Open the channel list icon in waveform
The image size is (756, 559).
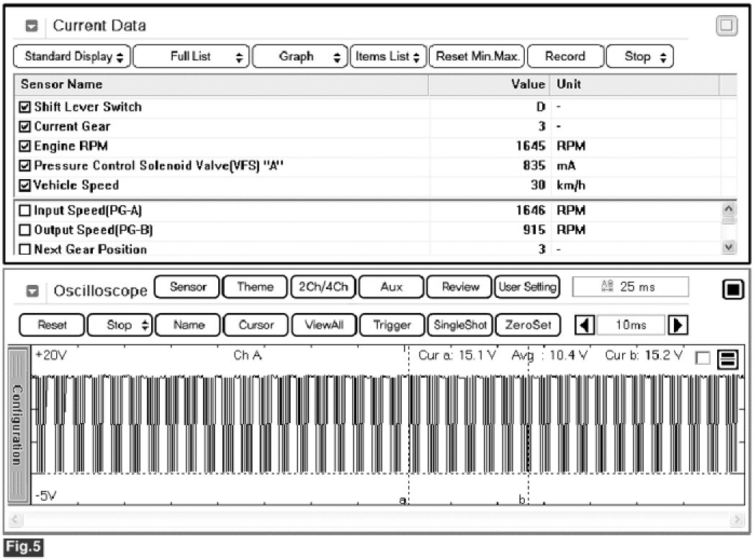(x=726, y=359)
